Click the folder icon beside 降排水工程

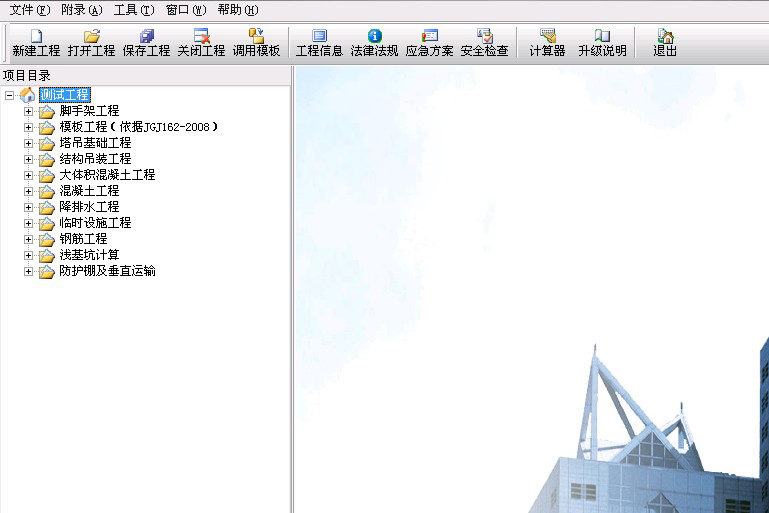click(x=47, y=207)
